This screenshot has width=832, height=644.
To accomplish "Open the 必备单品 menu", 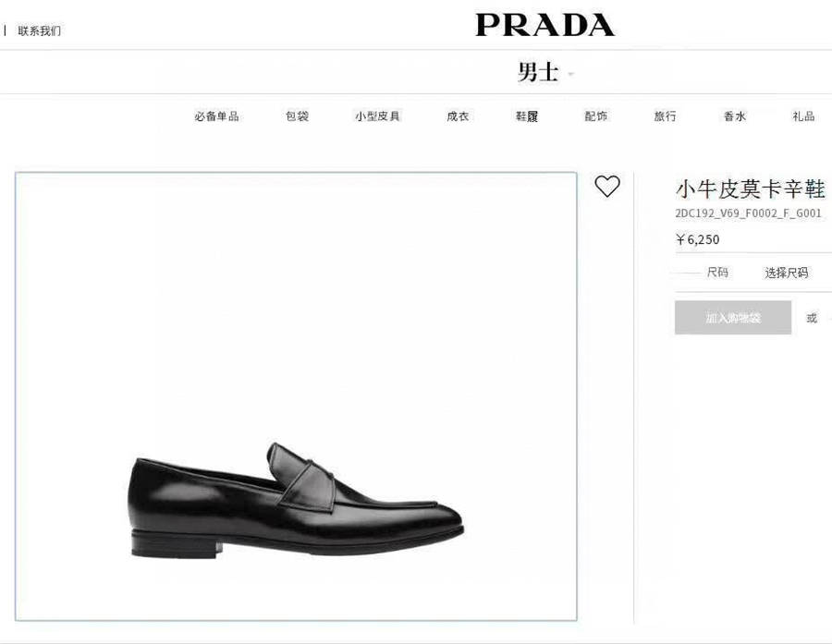I will pos(216,116).
